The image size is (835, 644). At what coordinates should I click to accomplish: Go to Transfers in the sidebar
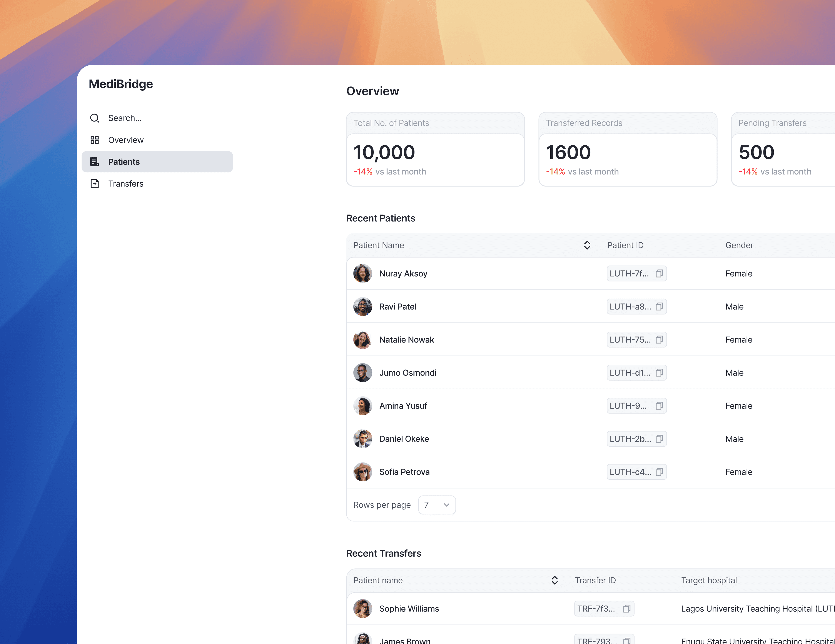(x=157, y=183)
